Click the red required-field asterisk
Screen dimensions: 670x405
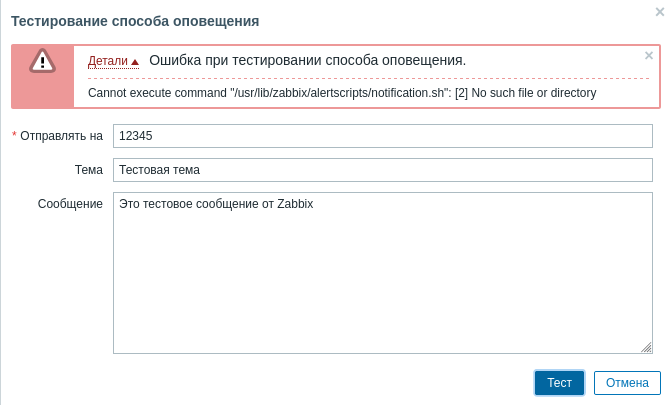click(14, 136)
